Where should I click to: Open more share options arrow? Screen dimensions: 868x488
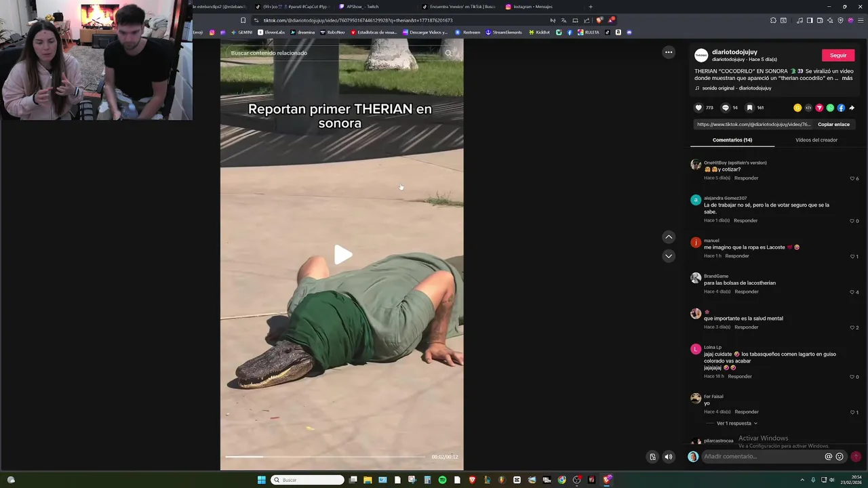pos(852,108)
